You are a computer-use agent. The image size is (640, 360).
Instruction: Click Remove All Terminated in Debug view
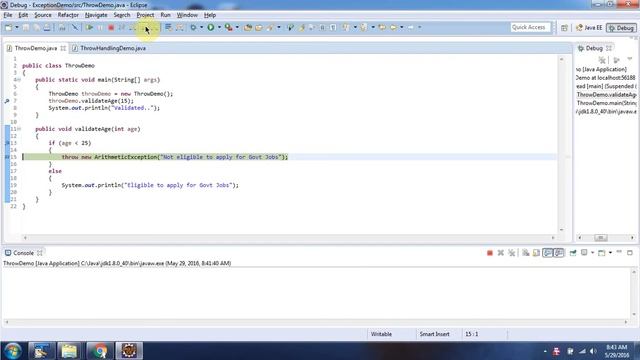[x=602, y=60]
